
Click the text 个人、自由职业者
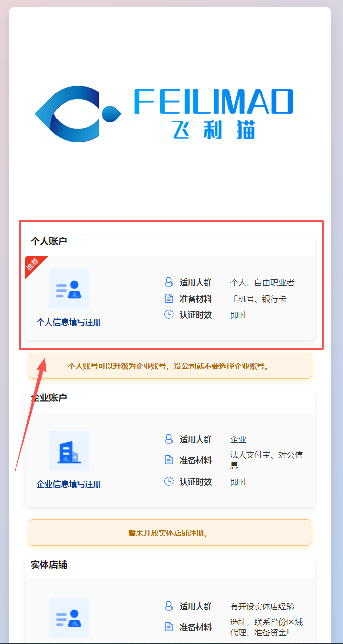tap(262, 282)
